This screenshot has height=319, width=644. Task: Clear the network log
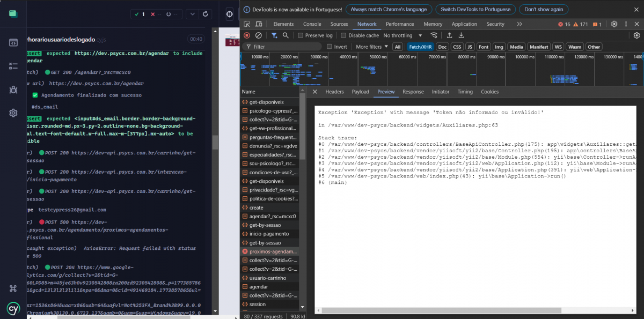[259, 35]
